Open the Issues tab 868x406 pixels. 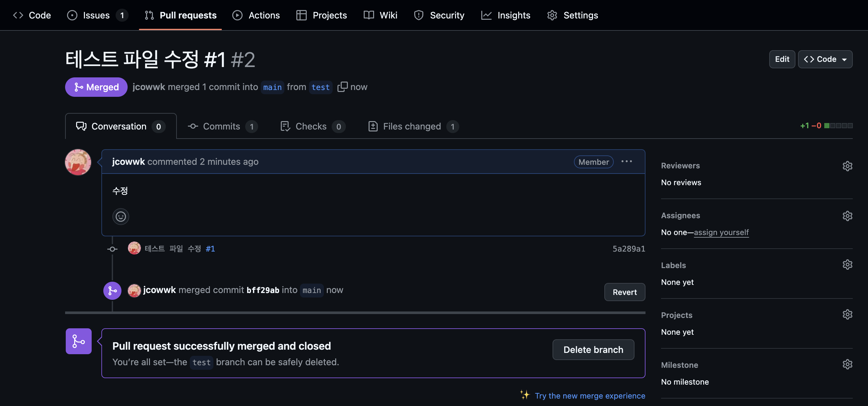(97, 15)
